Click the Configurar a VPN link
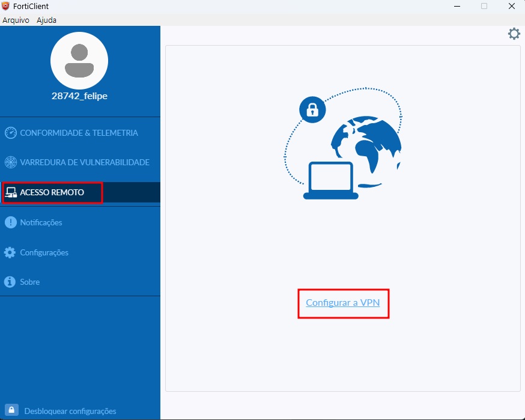The height and width of the screenshot is (420, 525). coord(343,303)
